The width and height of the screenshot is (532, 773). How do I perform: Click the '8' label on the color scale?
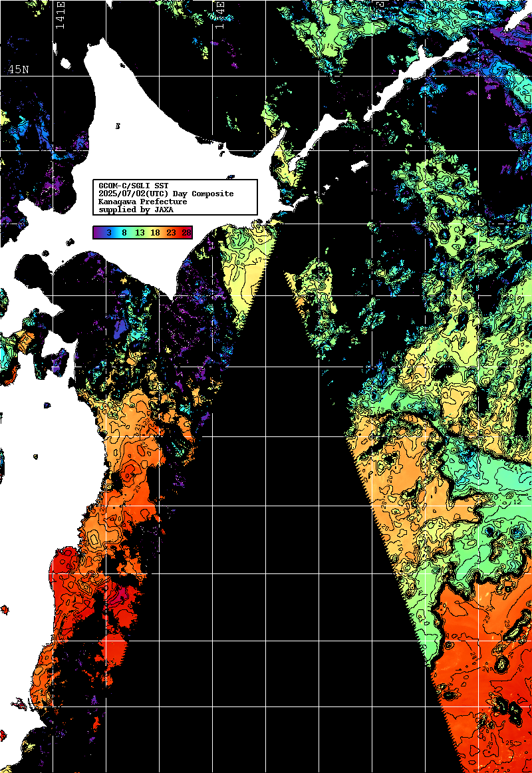tap(124, 233)
